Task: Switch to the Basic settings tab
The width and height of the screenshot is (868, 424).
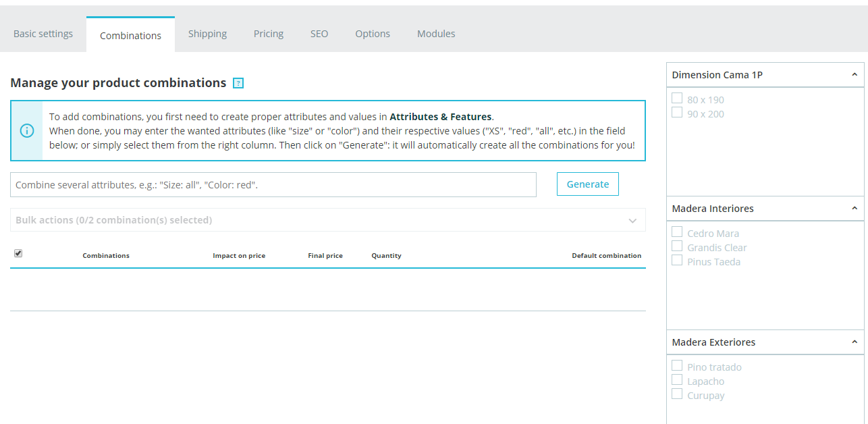Action: [43, 34]
